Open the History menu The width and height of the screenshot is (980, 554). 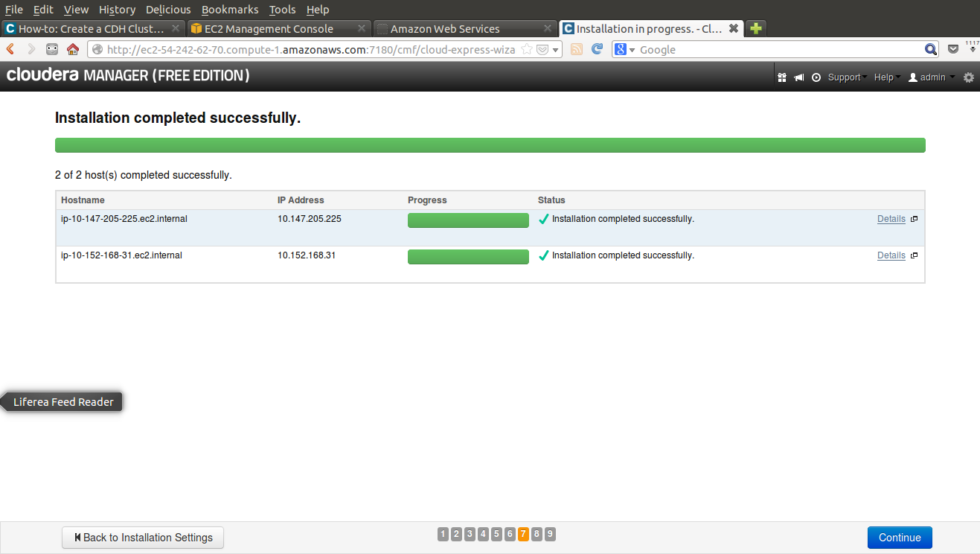117,9
